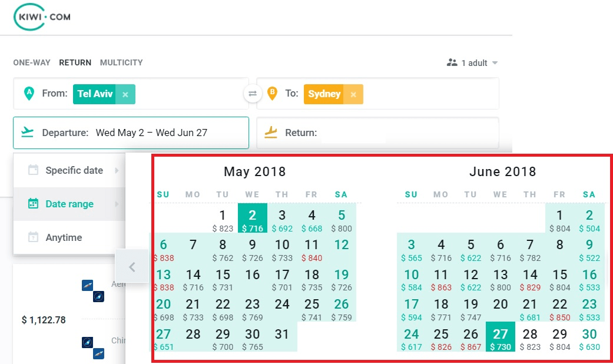Select RETURN trip type
Viewport: 613px width, 364px height.
pos(75,62)
